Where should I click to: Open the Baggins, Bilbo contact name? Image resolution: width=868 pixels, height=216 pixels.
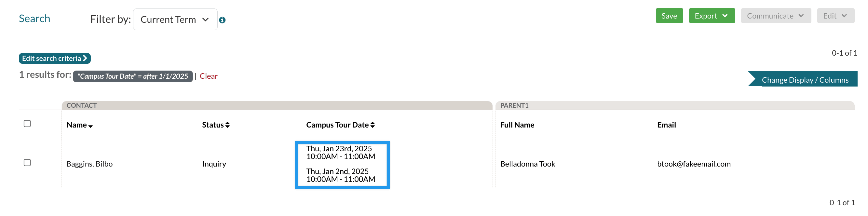click(x=89, y=164)
